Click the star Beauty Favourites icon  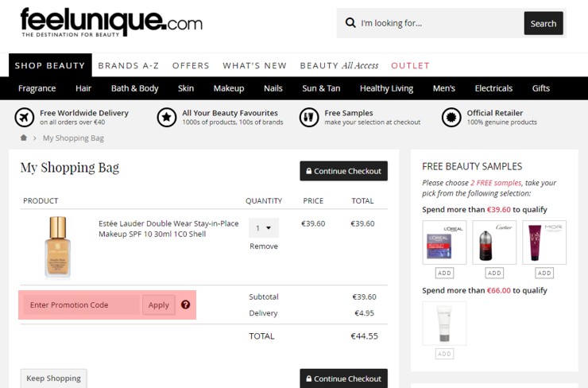(167, 118)
